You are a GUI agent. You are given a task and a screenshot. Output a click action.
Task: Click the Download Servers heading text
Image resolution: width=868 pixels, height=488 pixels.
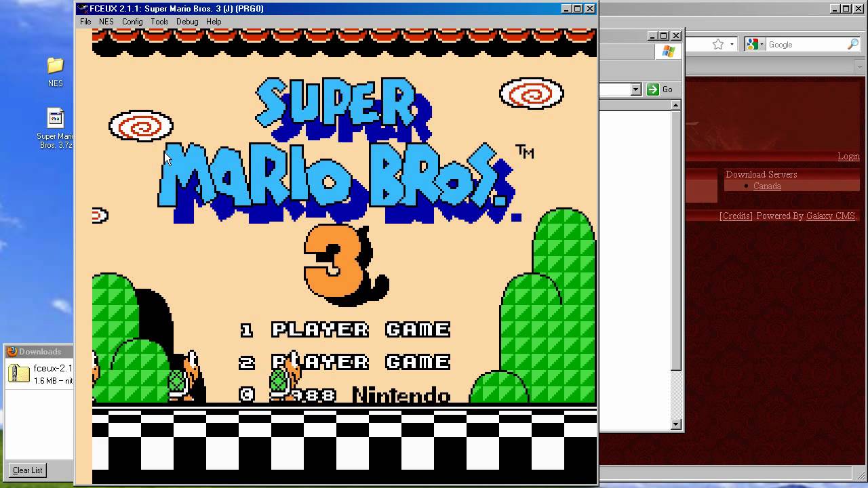click(x=762, y=174)
